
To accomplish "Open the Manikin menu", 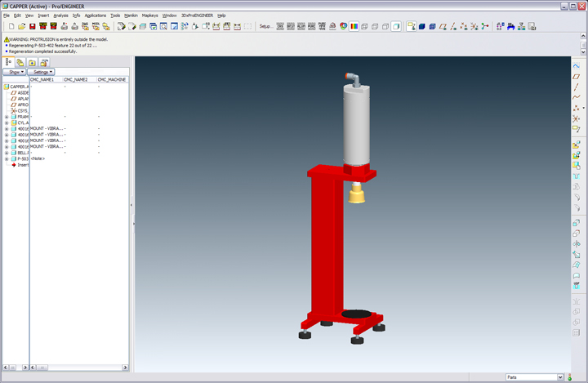I will pos(131,16).
